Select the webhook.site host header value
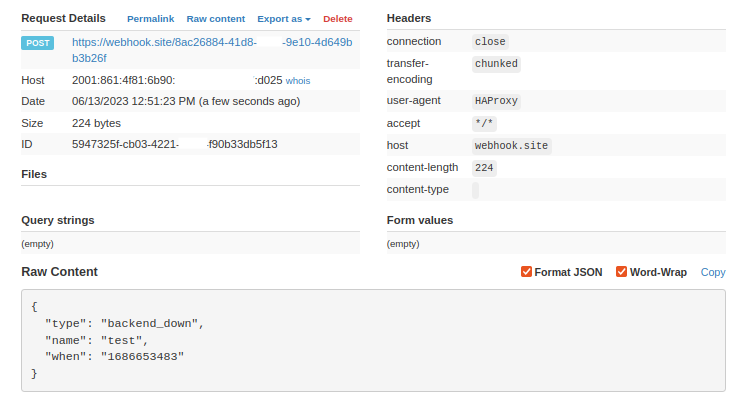The height and width of the screenshot is (405, 743). tap(511, 146)
